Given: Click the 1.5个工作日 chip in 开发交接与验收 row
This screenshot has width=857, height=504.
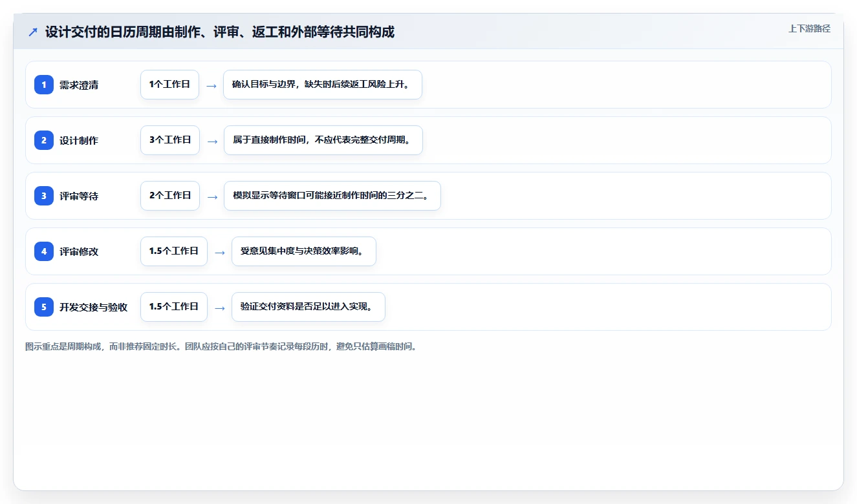Looking at the screenshot, I should 174,307.
